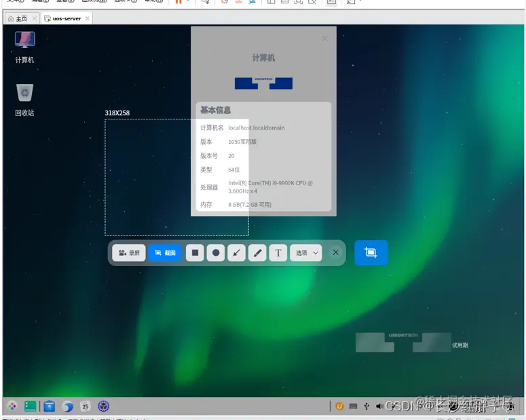This screenshot has width=526, height=420.
Task: Select the uos-server tab
Action: [67, 18]
